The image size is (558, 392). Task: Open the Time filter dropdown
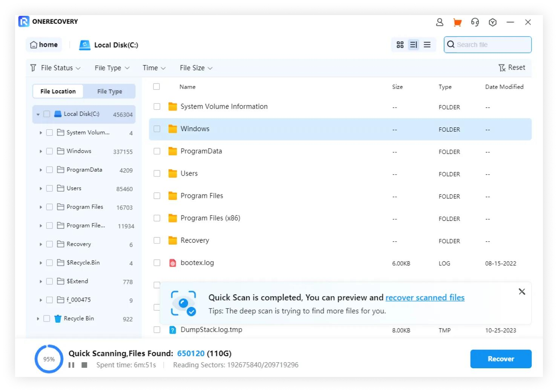tap(154, 68)
